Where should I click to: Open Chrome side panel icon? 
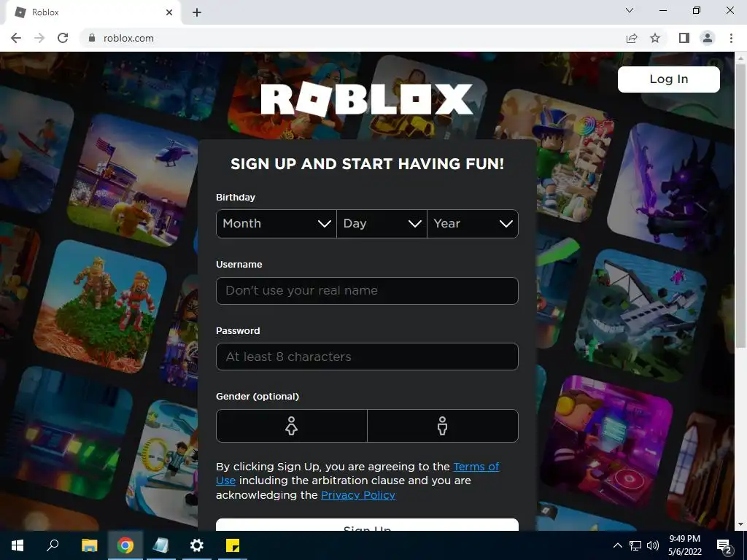pos(684,38)
